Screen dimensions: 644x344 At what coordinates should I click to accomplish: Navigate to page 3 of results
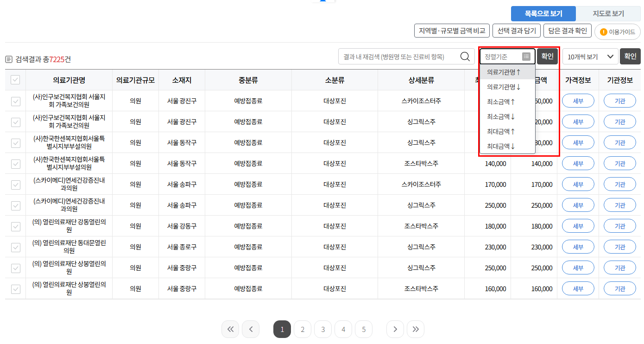pyautogui.click(x=322, y=329)
